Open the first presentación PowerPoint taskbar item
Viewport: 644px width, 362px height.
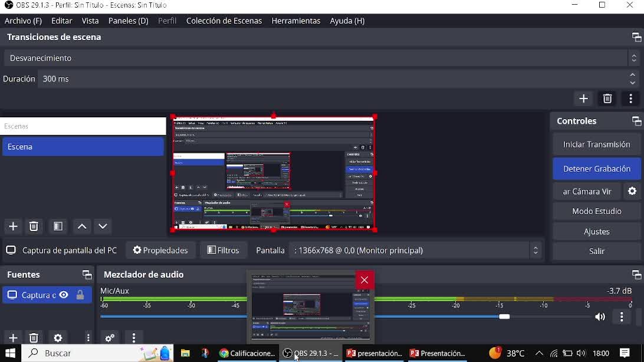coord(374,353)
